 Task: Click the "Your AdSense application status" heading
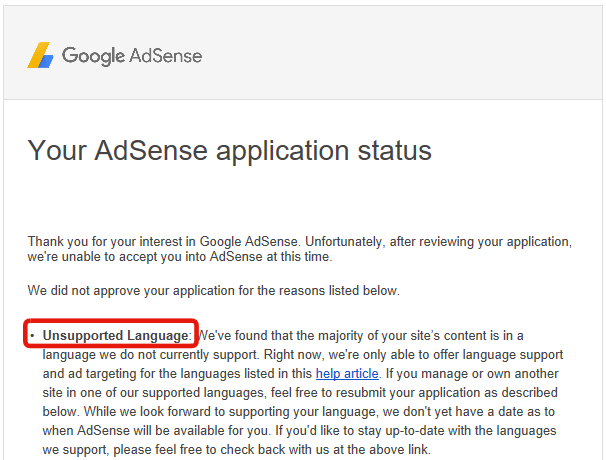click(229, 151)
